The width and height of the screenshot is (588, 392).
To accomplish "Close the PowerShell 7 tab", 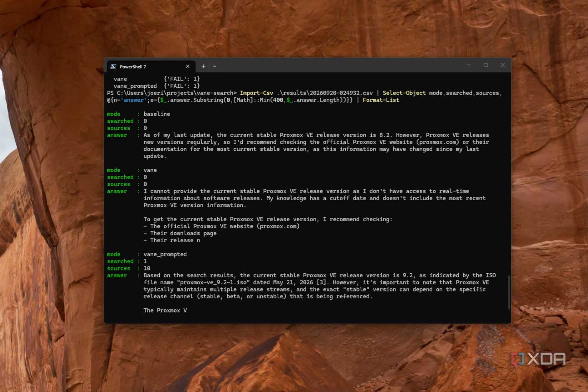I will pos(188,66).
